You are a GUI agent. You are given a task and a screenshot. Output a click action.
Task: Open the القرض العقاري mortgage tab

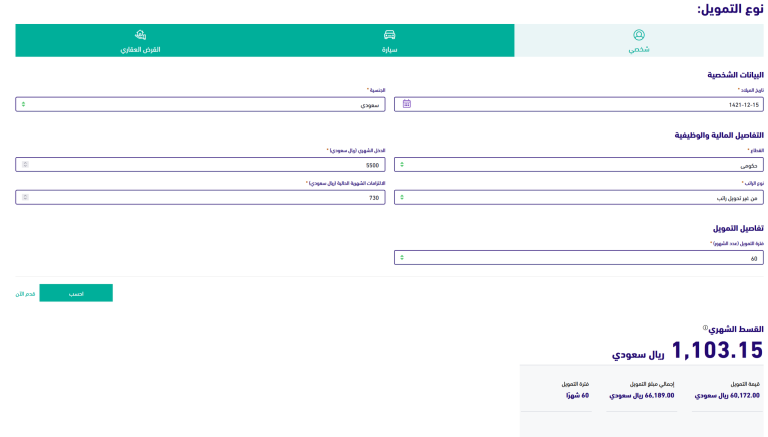point(140,41)
